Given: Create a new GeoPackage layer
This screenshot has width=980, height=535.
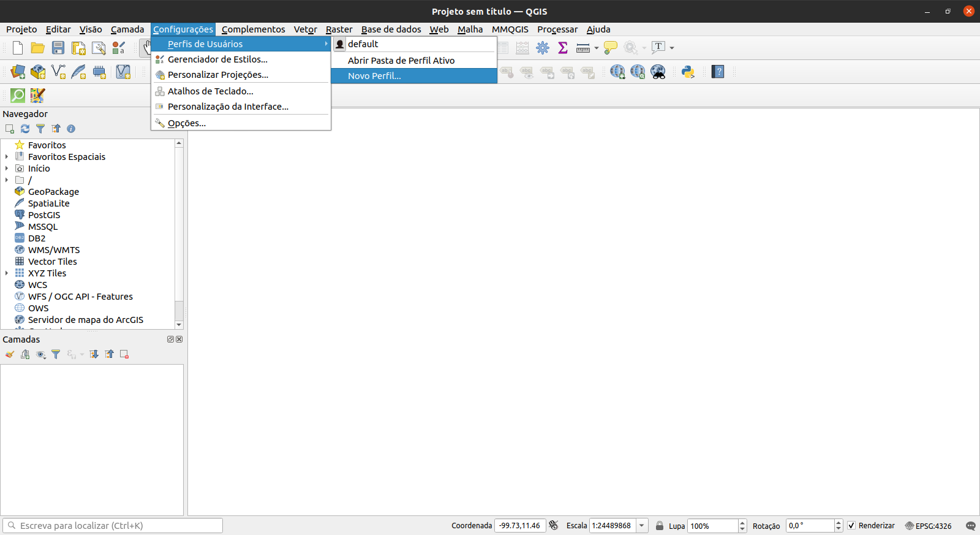Looking at the screenshot, I should 38,72.
